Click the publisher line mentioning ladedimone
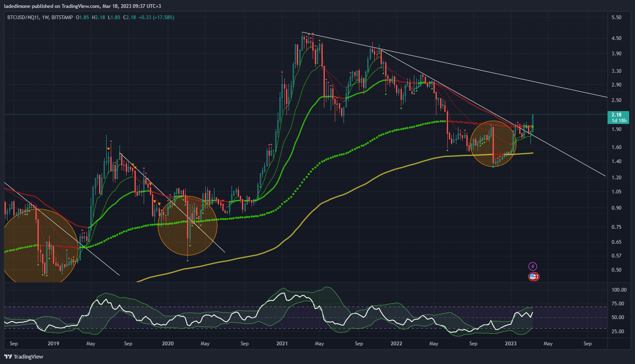The image size is (635, 364). 82,6
